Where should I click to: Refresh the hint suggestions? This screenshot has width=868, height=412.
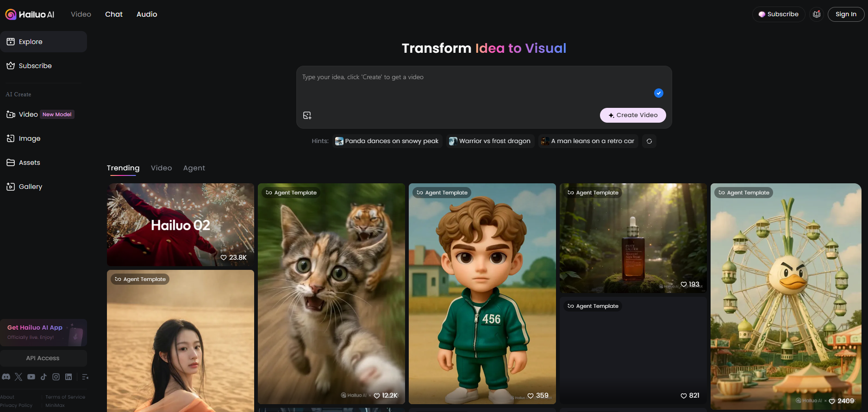(649, 141)
